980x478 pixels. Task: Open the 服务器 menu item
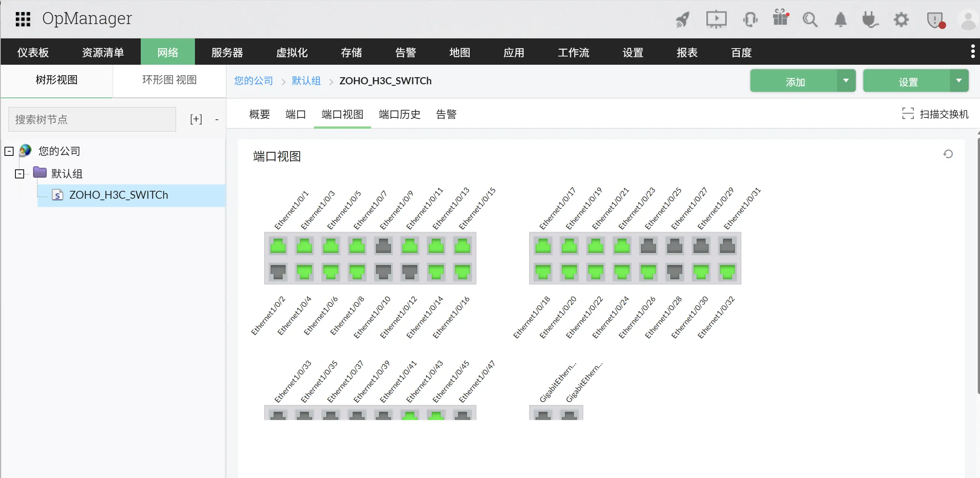pyautogui.click(x=227, y=52)
